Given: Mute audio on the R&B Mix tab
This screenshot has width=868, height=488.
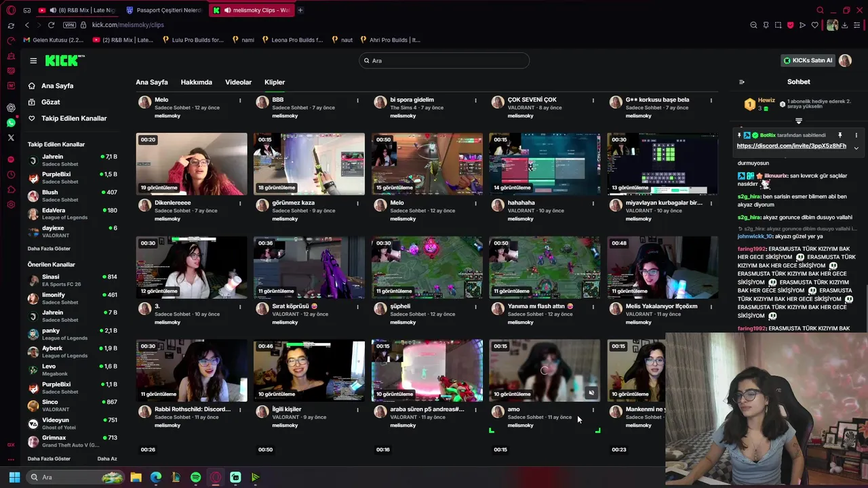Looking at the screenshot, I should pyautogui.click(x=52, y=10).
